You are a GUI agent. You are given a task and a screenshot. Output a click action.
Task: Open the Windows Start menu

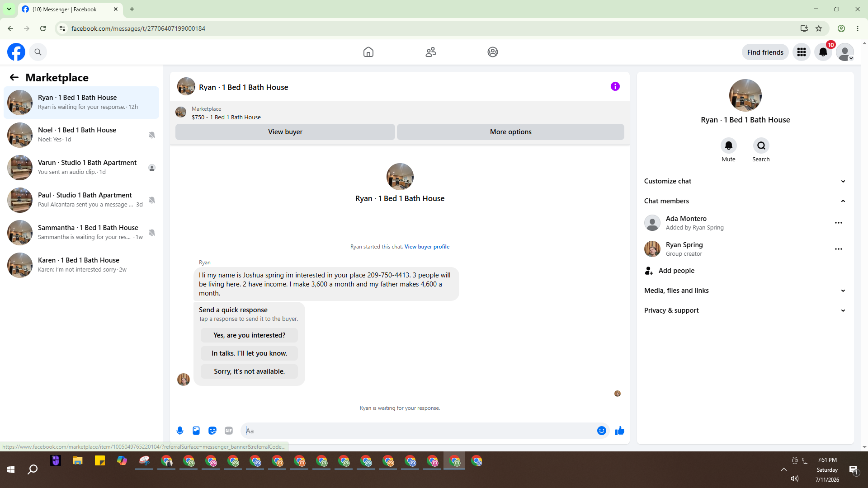(11, 470)
